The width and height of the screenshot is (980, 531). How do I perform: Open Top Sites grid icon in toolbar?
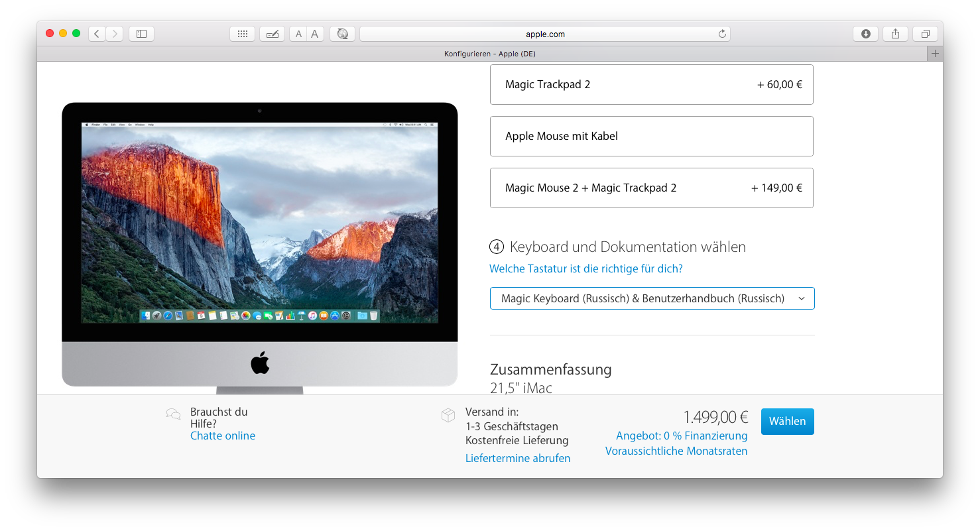pos(242,34)
